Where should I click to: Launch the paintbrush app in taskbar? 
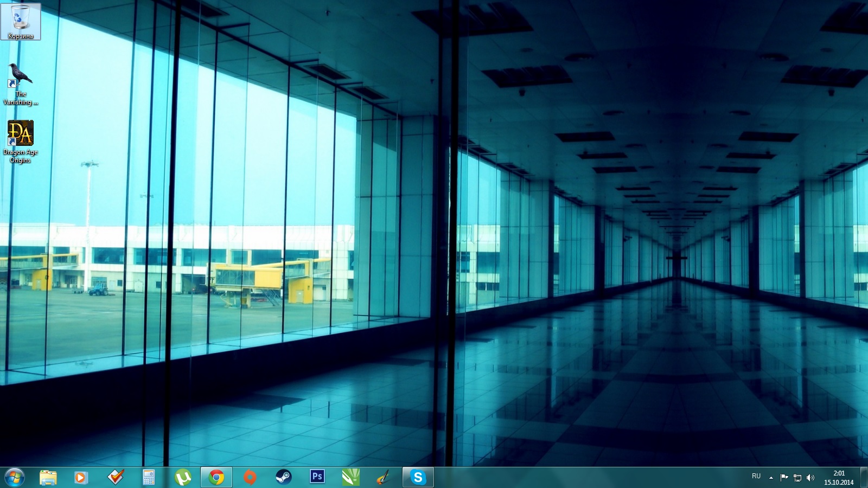(384, 477)
